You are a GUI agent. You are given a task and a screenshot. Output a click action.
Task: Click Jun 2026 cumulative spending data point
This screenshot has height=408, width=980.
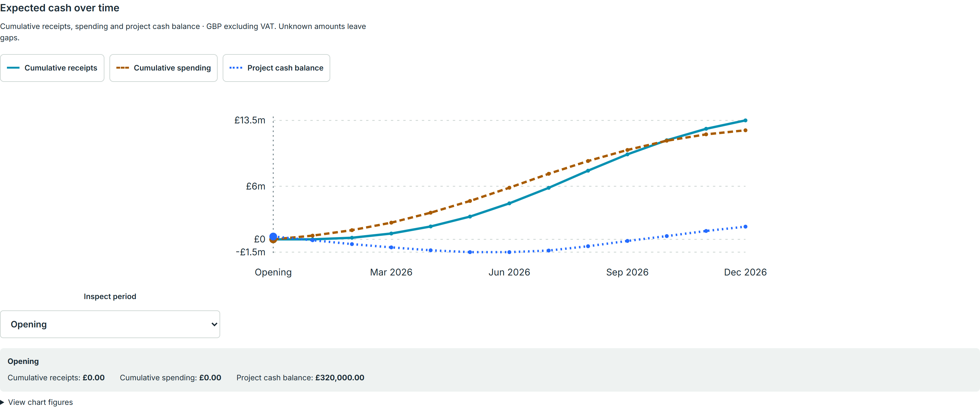(x=509, y=188)
